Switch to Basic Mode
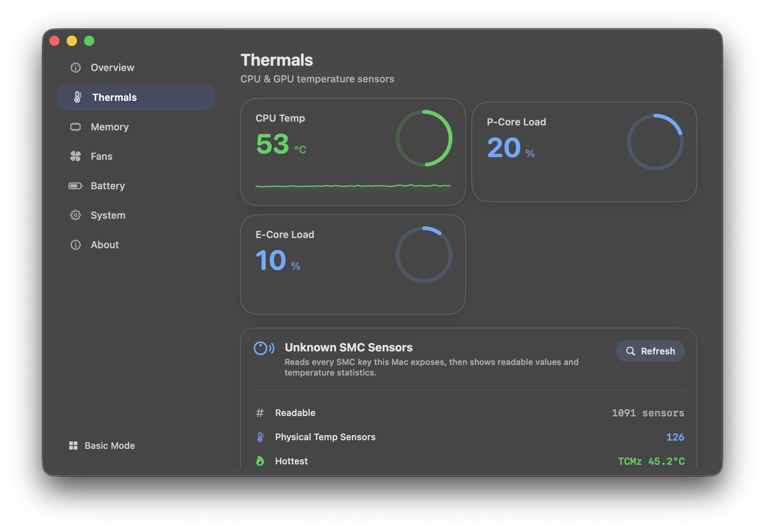 (x=109, y=445)
